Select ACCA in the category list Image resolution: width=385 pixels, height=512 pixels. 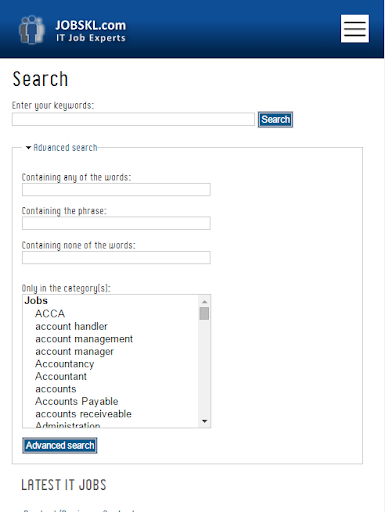[x=50, y=314]
